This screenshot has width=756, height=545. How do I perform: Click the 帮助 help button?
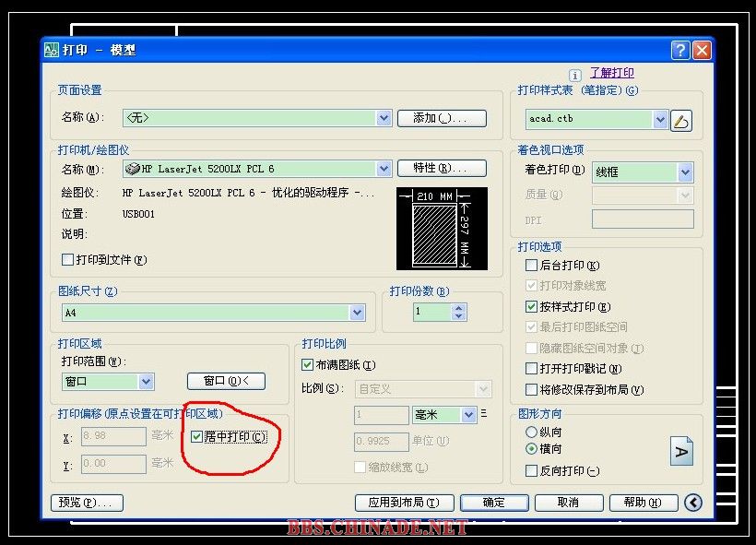tap(644, 503)
